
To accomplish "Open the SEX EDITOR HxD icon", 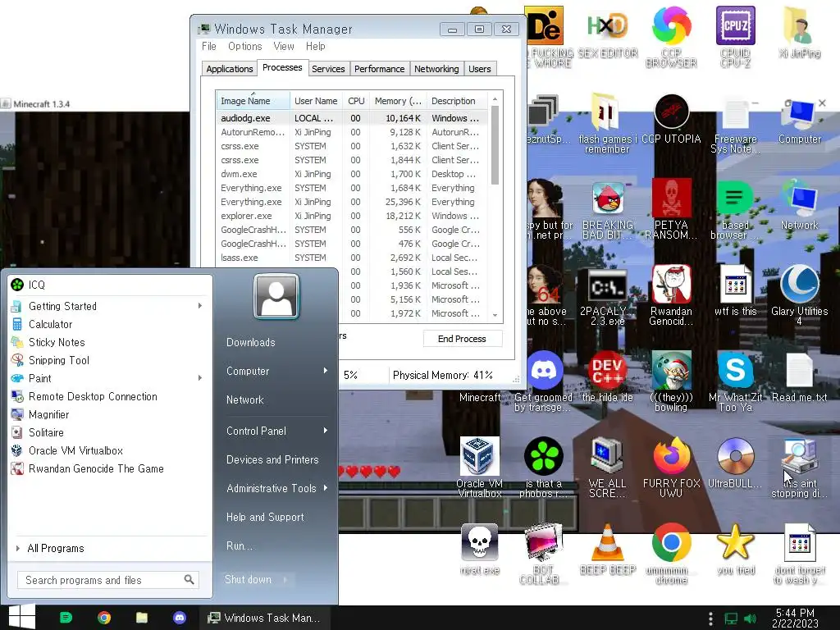I will pyautogui.click(x=608, y=32).
